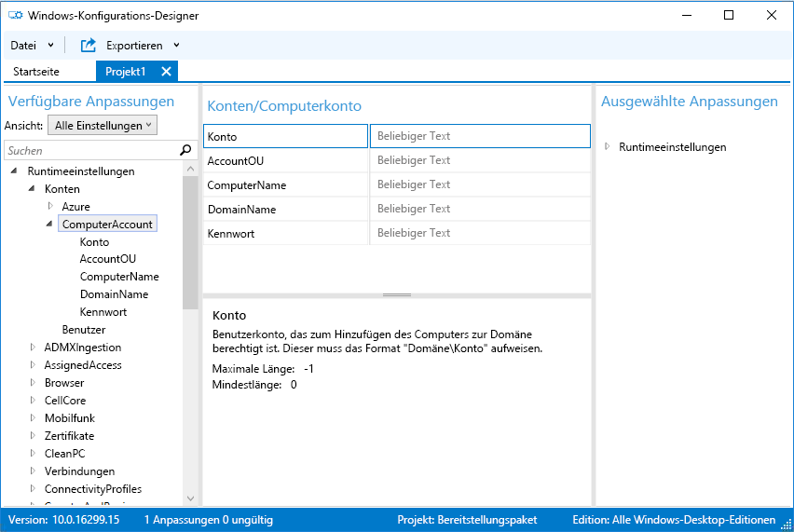The height and width of the screenshot is (532, 794).
Task: Collapse the ComputerAccount tree node
Action: click(x=49, y=224)
